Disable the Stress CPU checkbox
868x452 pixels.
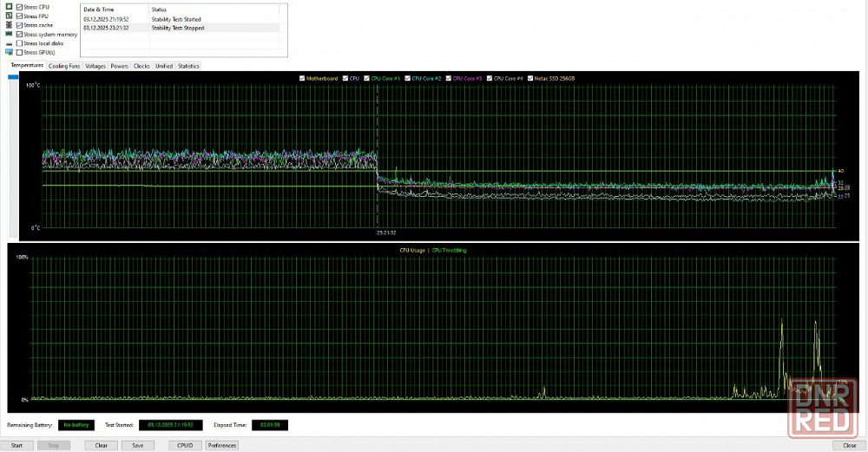coord(20,7)
